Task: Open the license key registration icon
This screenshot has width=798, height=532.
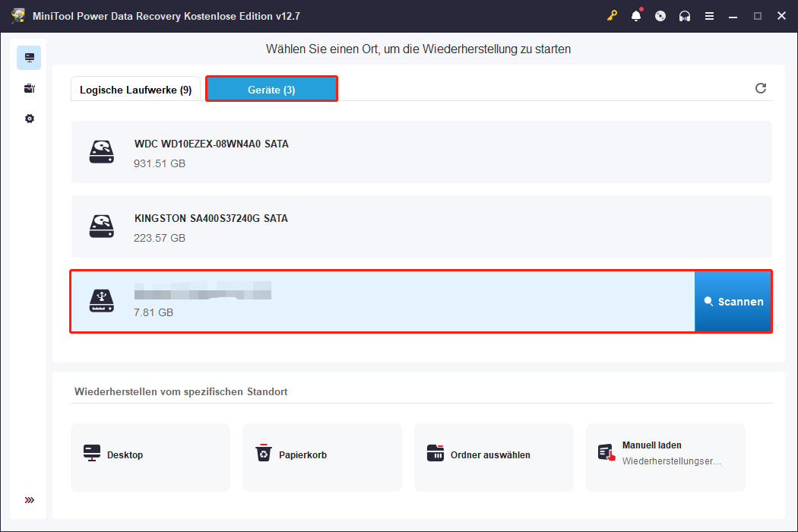Action: click(x=612, y=15)
